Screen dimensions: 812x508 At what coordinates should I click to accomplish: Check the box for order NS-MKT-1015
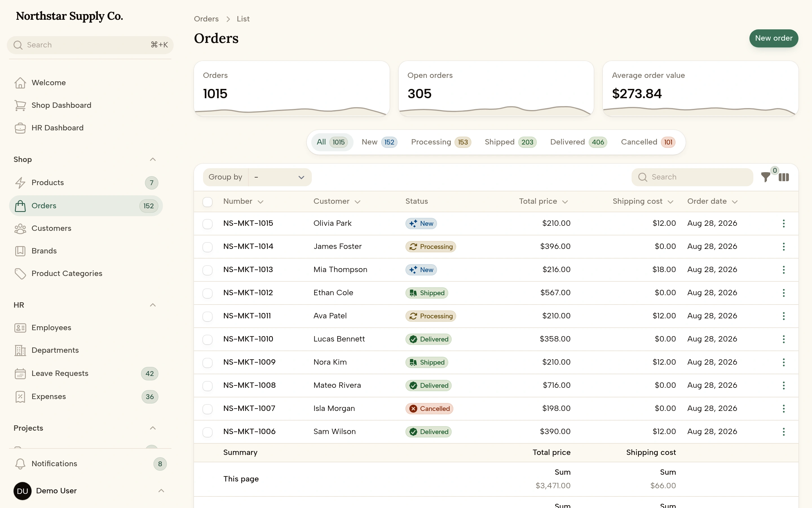(x=207, y=224)
